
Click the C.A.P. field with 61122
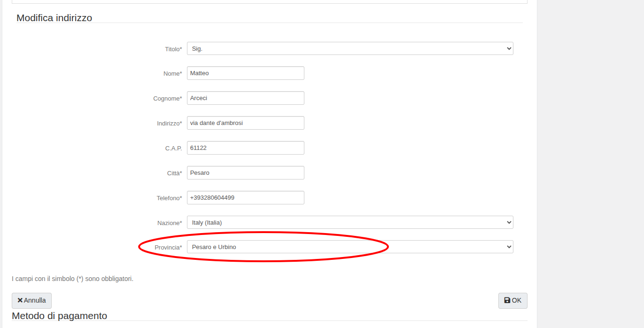click(x=245, y=148)
